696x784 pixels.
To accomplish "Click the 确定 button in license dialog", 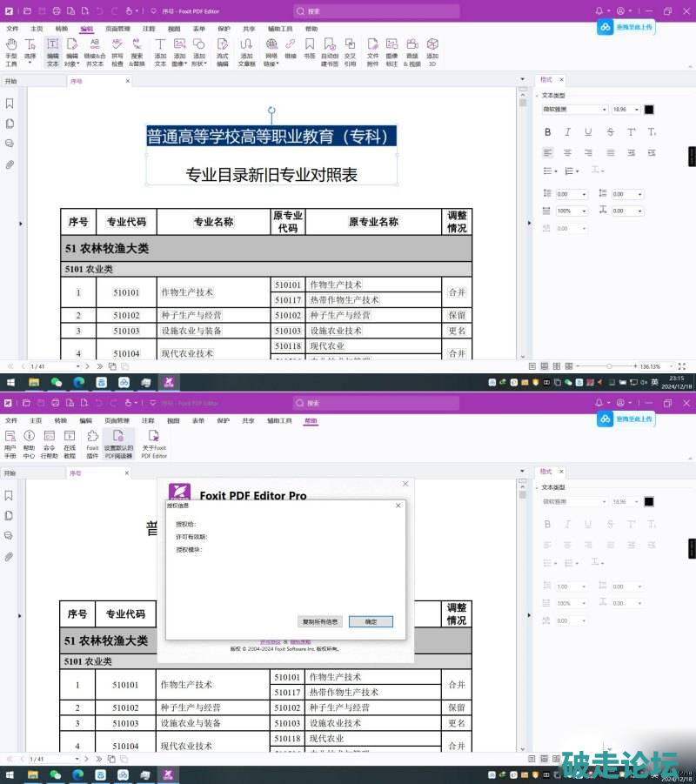I will tap(371, 621).
